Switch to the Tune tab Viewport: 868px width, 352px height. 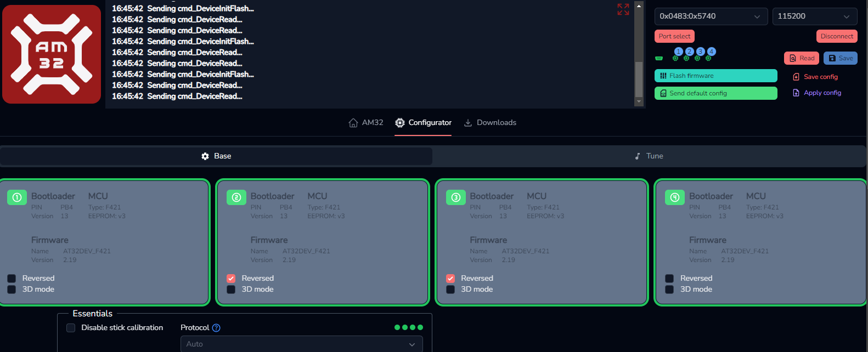click(649, 156)
